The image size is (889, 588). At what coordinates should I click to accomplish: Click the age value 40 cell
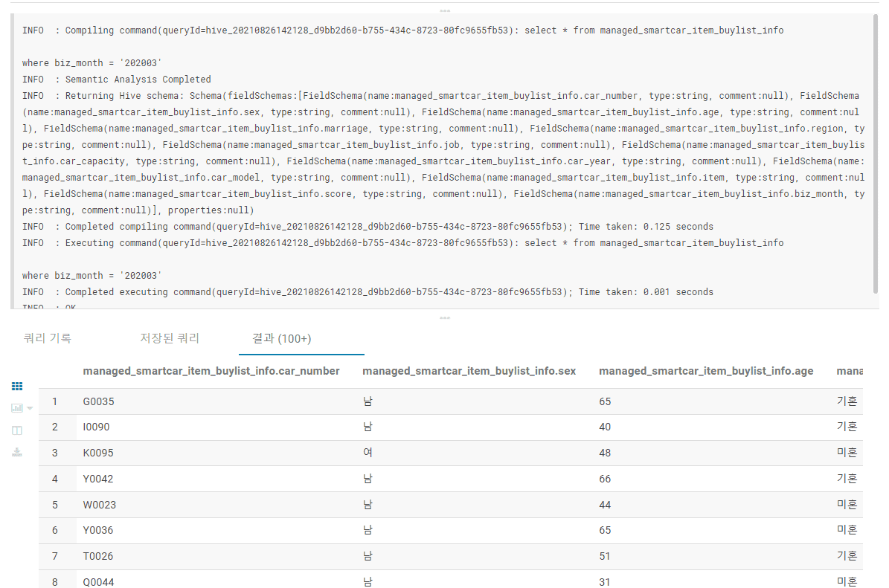(605, 427)
